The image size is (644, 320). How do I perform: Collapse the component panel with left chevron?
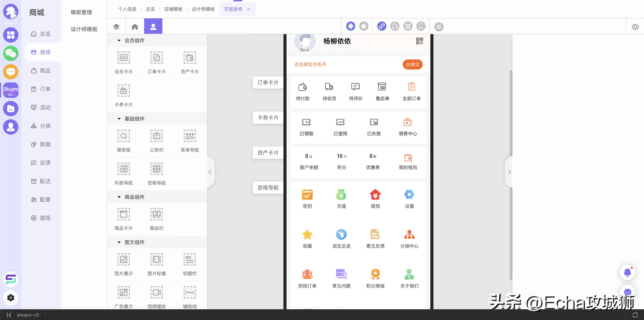click(210, 172)
